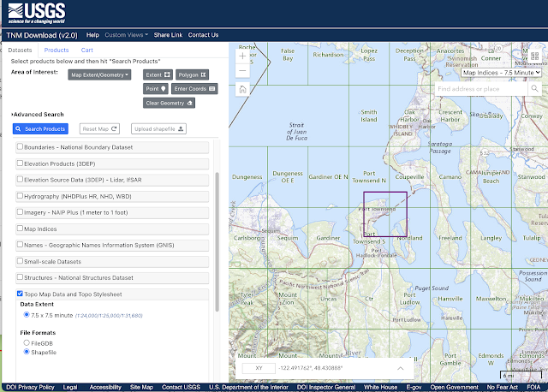Check Small-scale Datasets

pyautogui.click(x=20, y=261)
